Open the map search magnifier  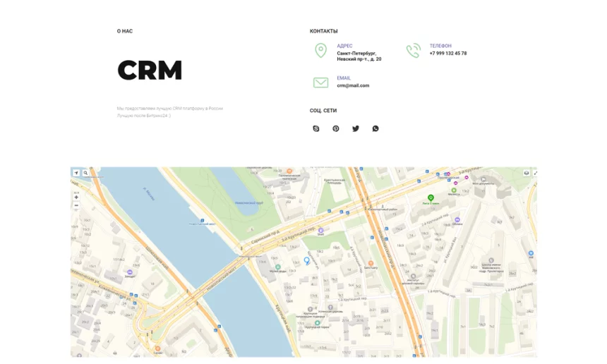point(85,173)
